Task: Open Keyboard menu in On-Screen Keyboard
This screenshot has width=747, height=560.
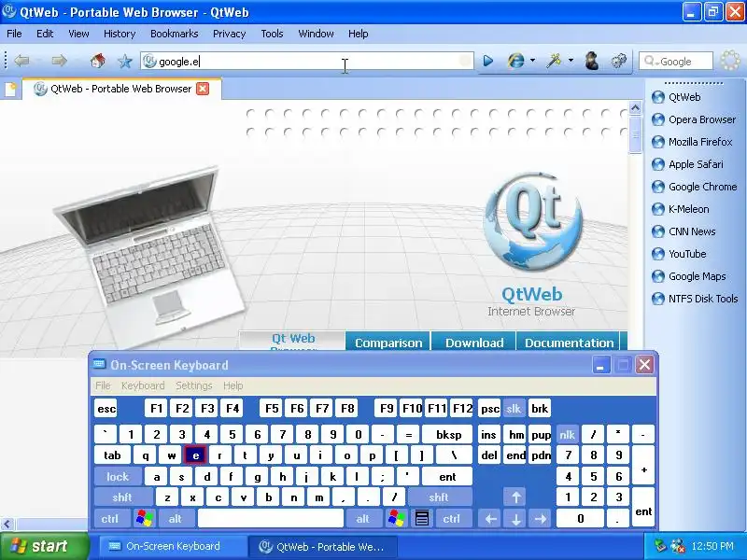Action: (x=143, y=385)
